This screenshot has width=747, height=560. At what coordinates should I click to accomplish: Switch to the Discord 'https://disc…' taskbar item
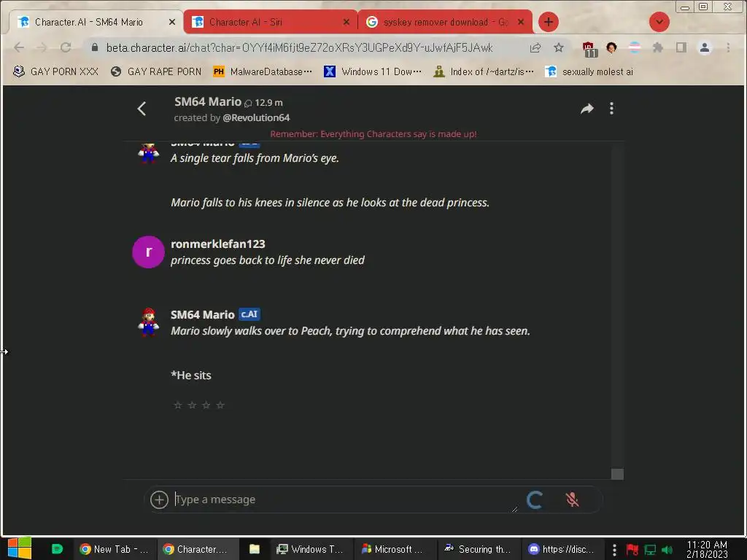click(563, 549)
